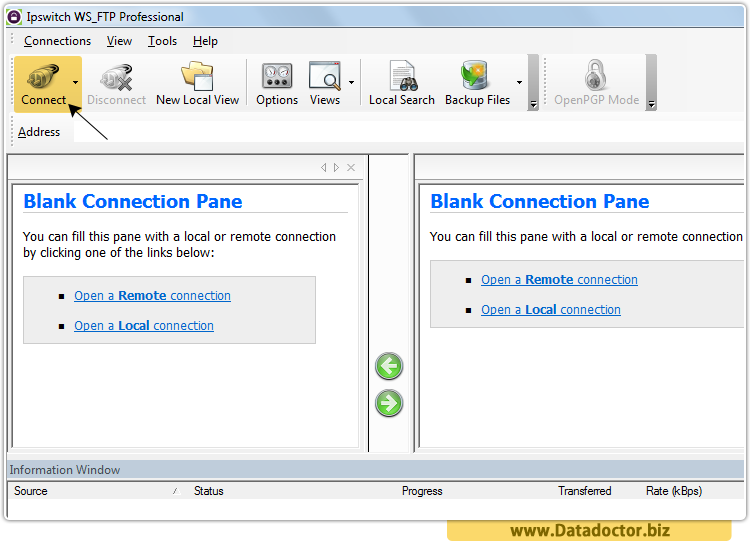The width and height of the screenshot is (750, 541).
Task: Open the Tools menu
Action: [162, 41]
